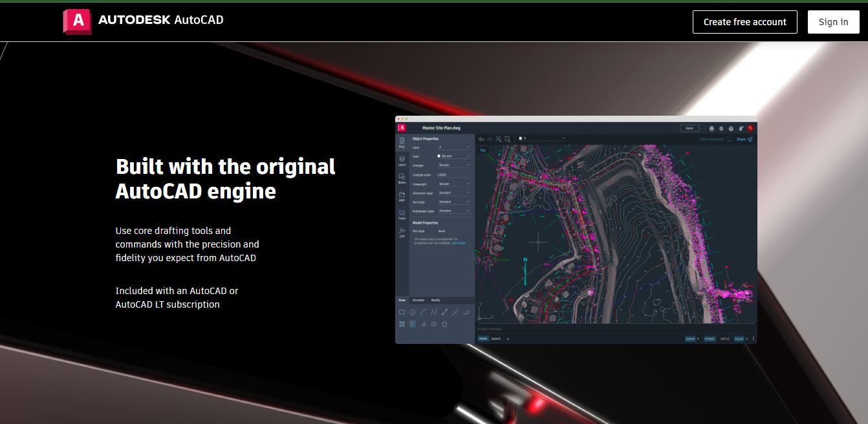Open the XREF panel icon

click(x=402, y=196)
